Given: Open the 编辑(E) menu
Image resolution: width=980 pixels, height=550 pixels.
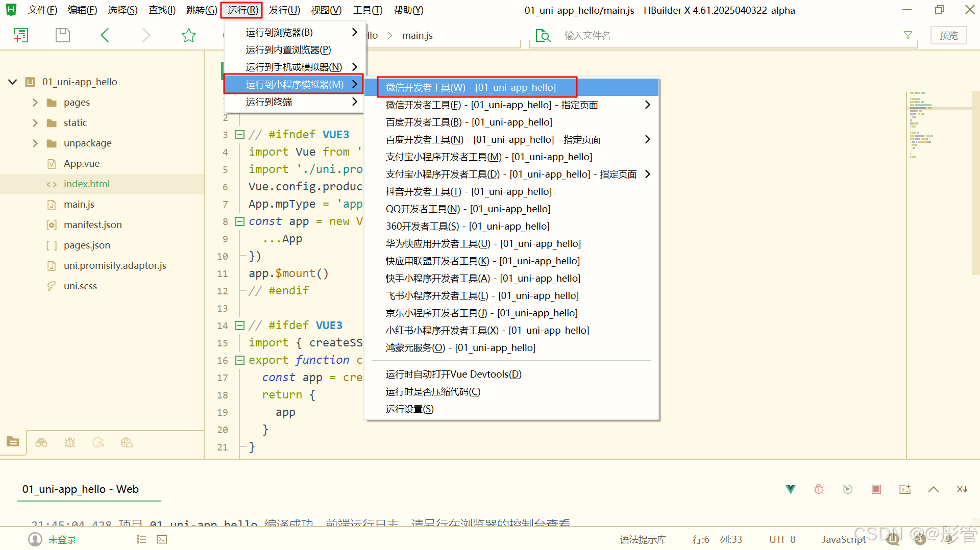Looking at the screenshot, I should pos(82,10).
